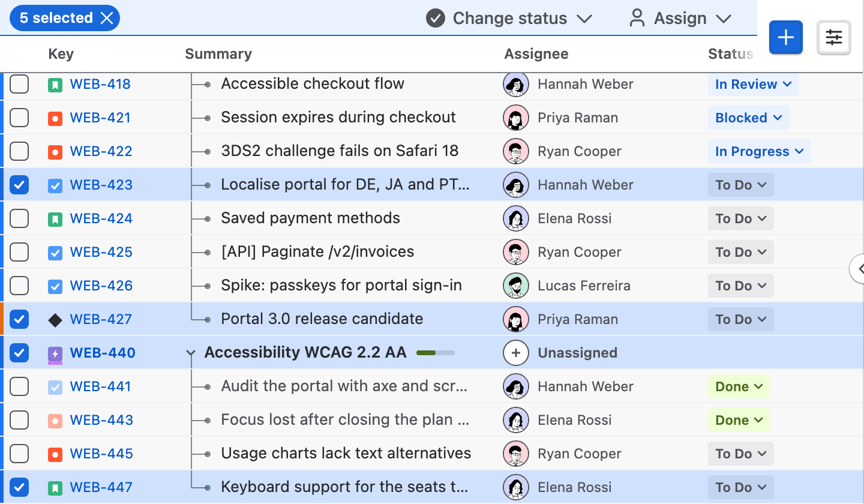Click the bug type icon for WEB-445
Image resolution: width=864 pixels, height=504 pixels.
55,454
